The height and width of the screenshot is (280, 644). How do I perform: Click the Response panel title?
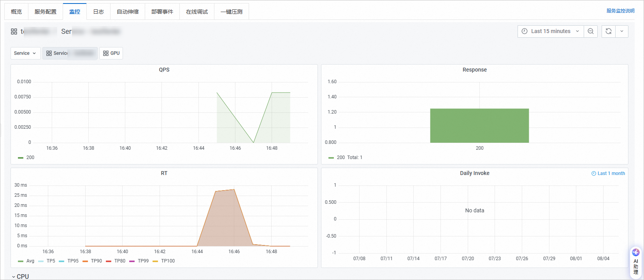474,70
